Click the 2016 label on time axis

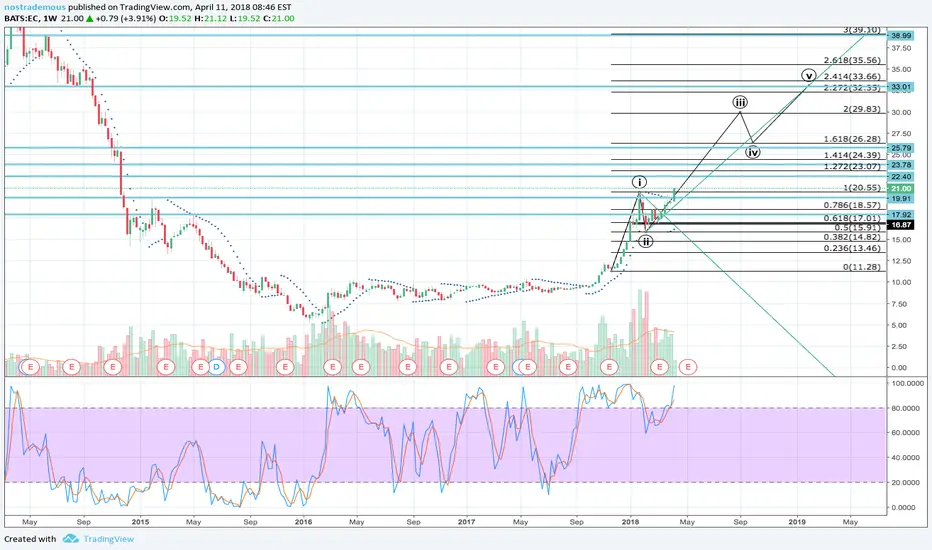[303, 522]
